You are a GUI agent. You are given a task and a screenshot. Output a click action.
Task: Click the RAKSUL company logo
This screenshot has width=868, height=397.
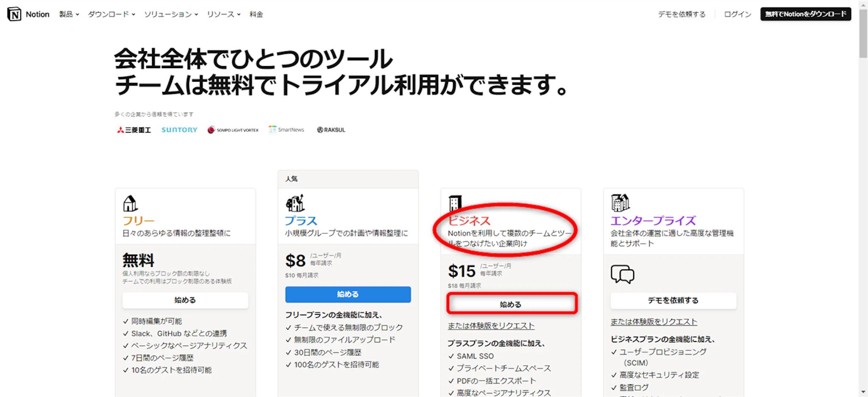click(x=331, y=130)
